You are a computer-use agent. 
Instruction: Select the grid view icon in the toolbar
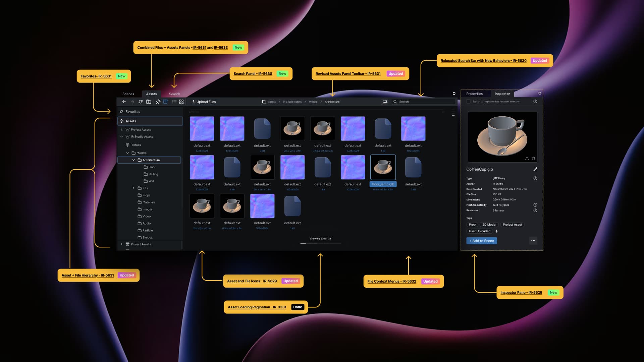point(181,102)
